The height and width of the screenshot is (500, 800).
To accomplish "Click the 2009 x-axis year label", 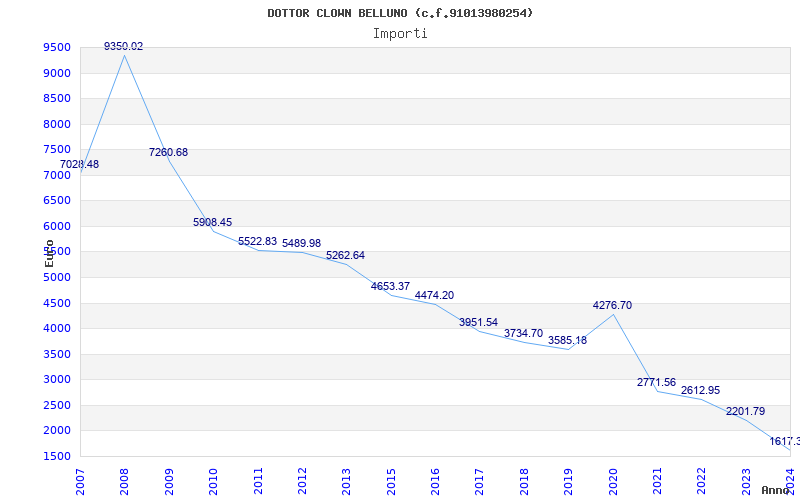I will [x=169, y=481].
